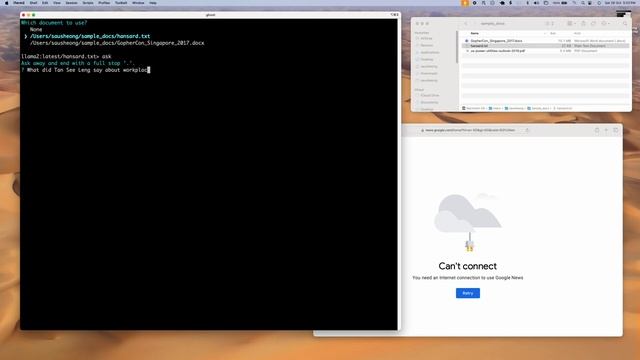Open Finder share toolbar icon
Image resolution: width=640 pixels, height=360 pixels.
point(583,24)
